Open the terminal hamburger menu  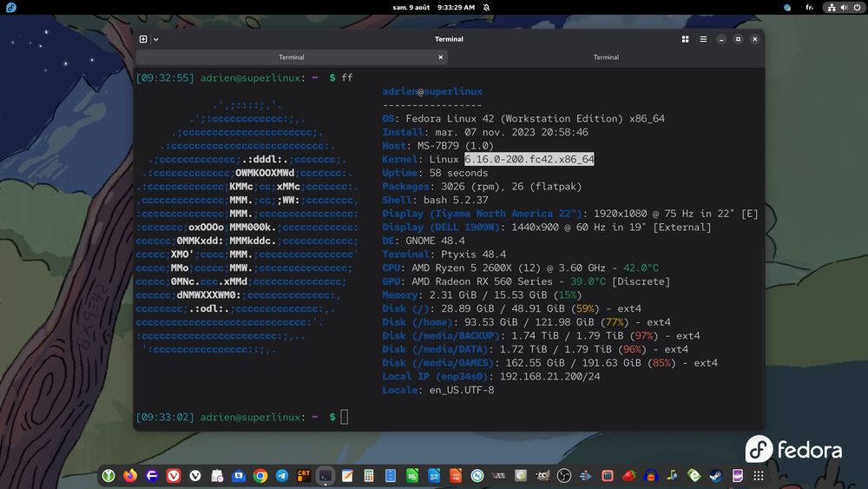tap(703, 39)
